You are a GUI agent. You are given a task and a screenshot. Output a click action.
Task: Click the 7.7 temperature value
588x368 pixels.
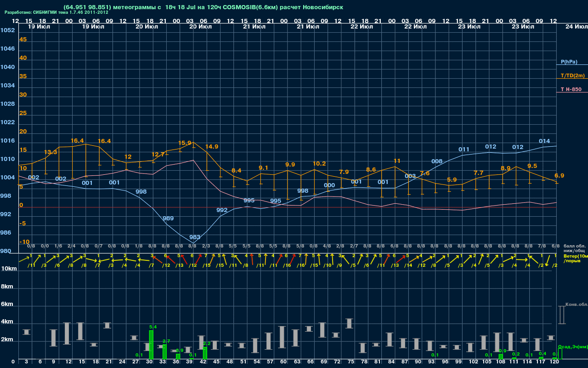(x=479, y=173)
